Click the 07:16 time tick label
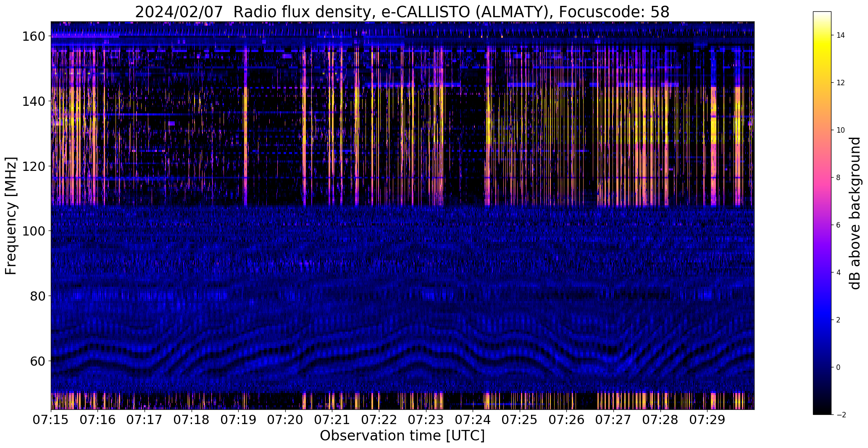 click(98, 420)
